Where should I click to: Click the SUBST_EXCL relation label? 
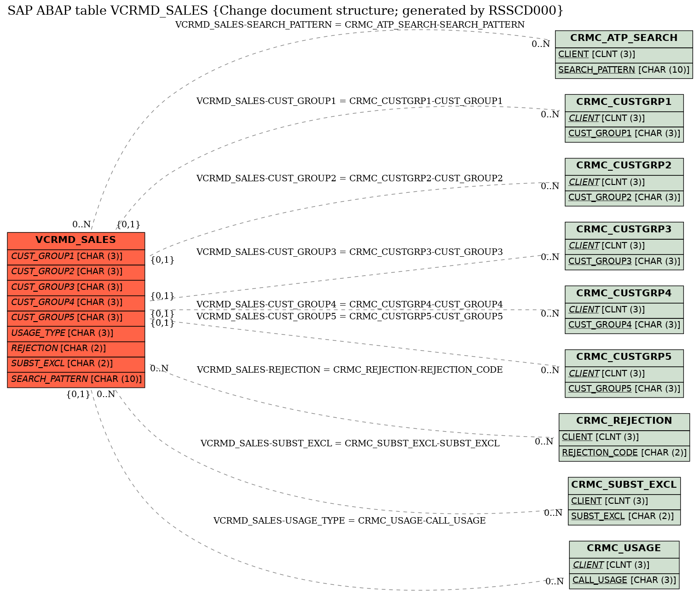click(x=350, y=444)
